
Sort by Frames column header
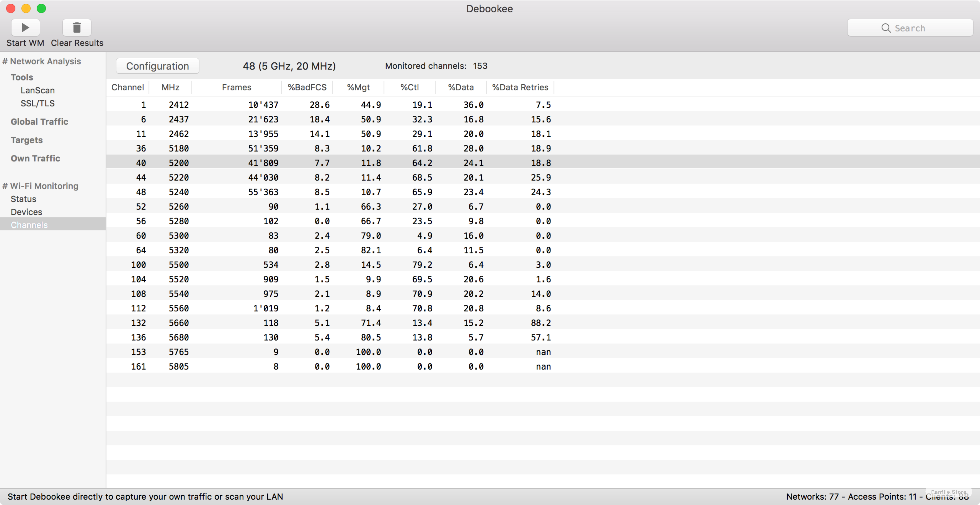click(237, 87)
